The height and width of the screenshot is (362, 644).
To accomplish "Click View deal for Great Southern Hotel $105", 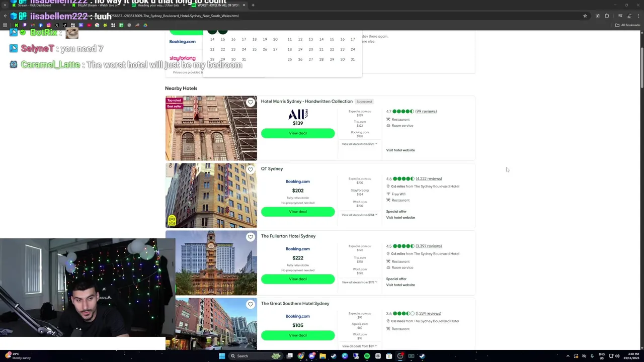I will 298,335.
